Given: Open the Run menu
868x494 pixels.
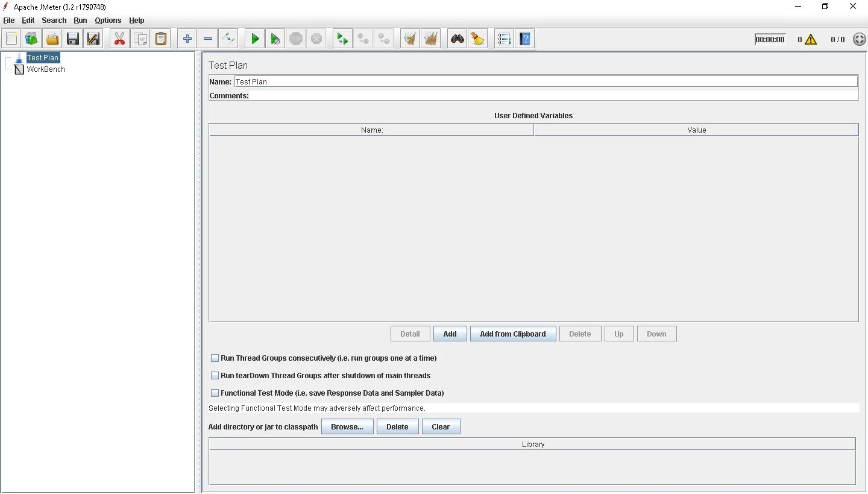Looking at the screenshot, I should [81, 21].
